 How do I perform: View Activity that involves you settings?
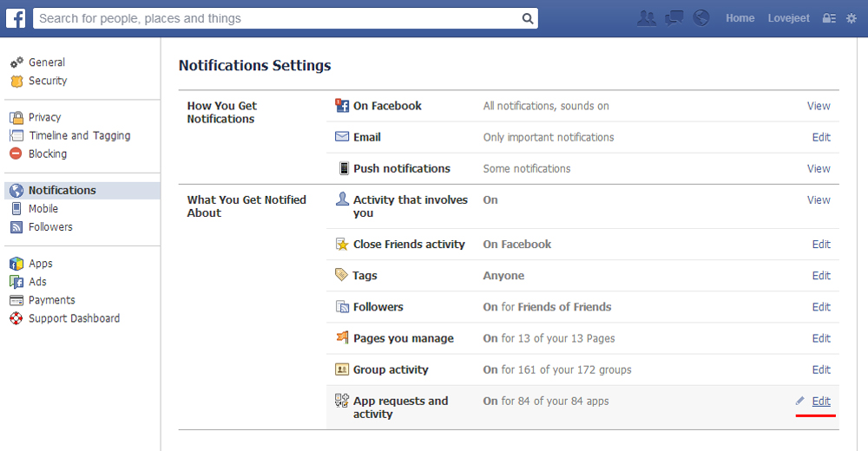point(819,199)
